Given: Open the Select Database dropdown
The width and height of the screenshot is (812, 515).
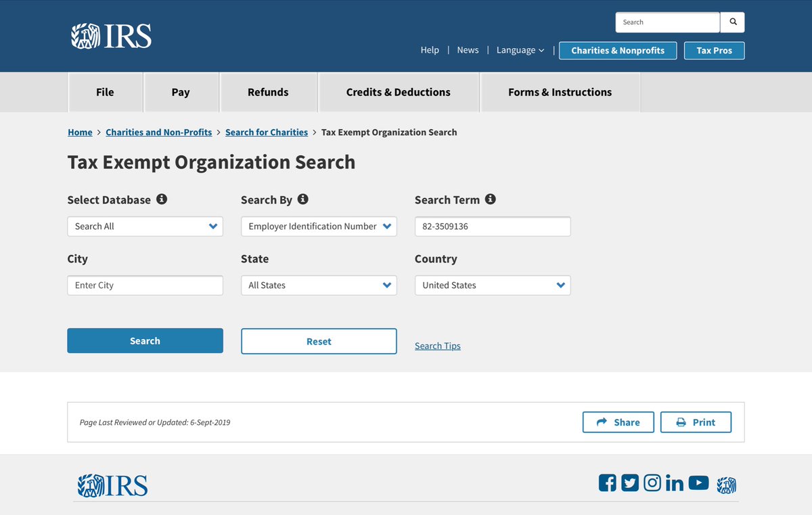Looking at the screenshot, I should 145,226.
